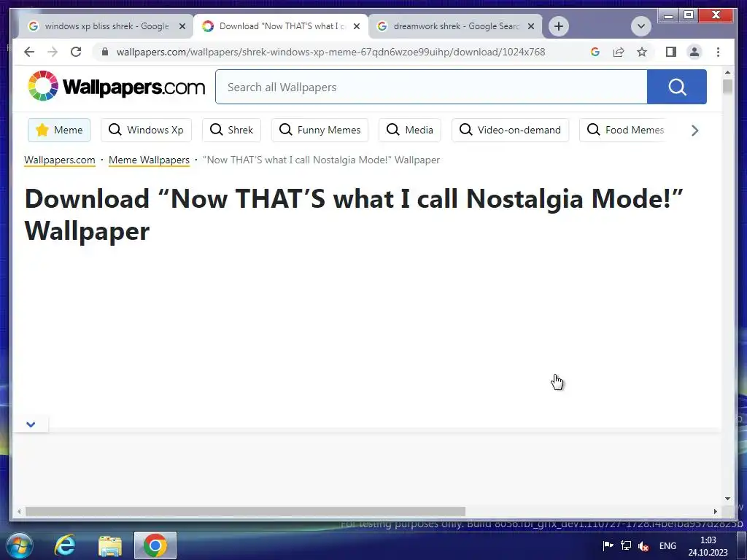Viewport: 747px width, 560px height.
Task: Click the ENG language indicator
Action: click(x=667, y=545)
